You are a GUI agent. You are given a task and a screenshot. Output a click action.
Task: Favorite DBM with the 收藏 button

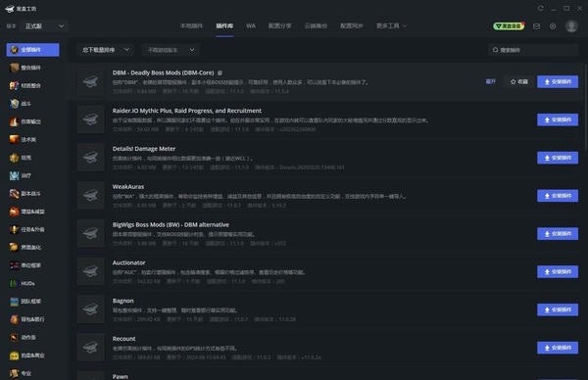pos(519,81)
